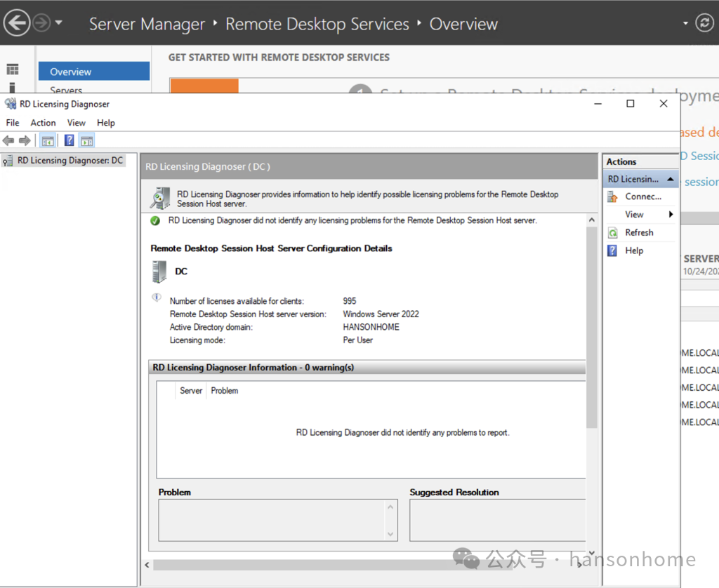Click the Refresh icon in Actions pane
The image size is (719, 588).
pyautogui.click(x=612, y=232)
